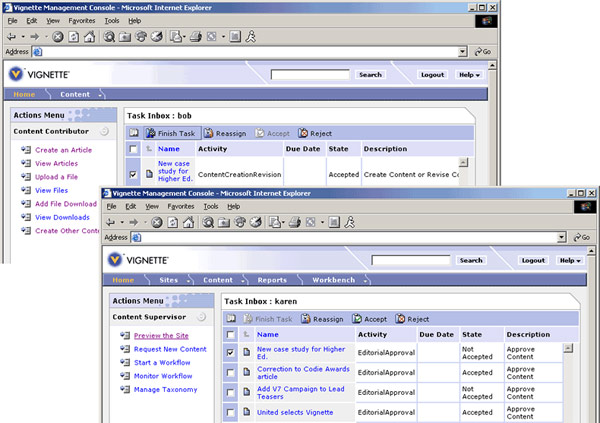Click the open book icon in karen's inbox toolbar
This screenshot has width=600, height=423.
point(231,318)
